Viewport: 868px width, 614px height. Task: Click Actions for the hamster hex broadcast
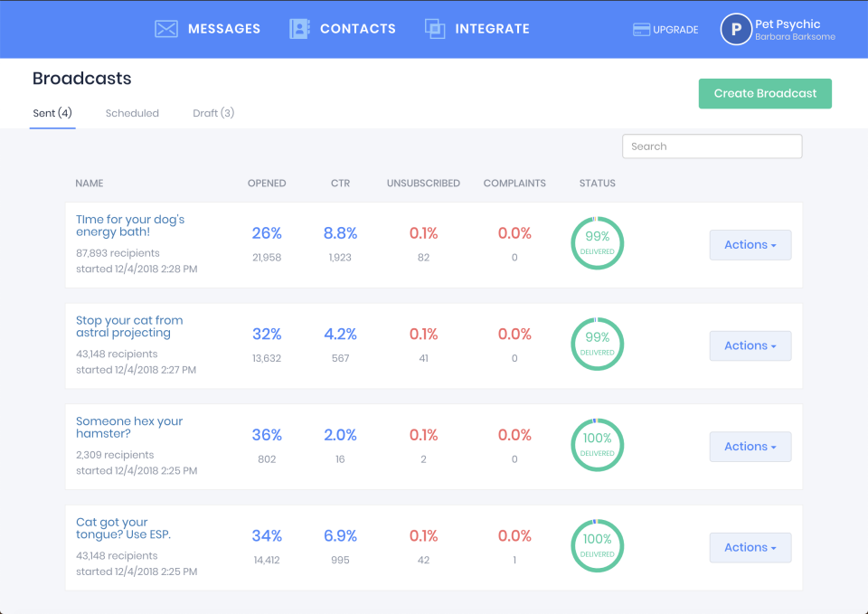(750, 446)
